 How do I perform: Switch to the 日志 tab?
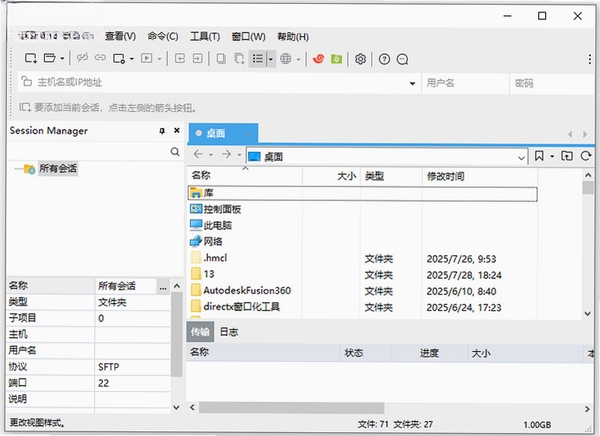[229, 332]
